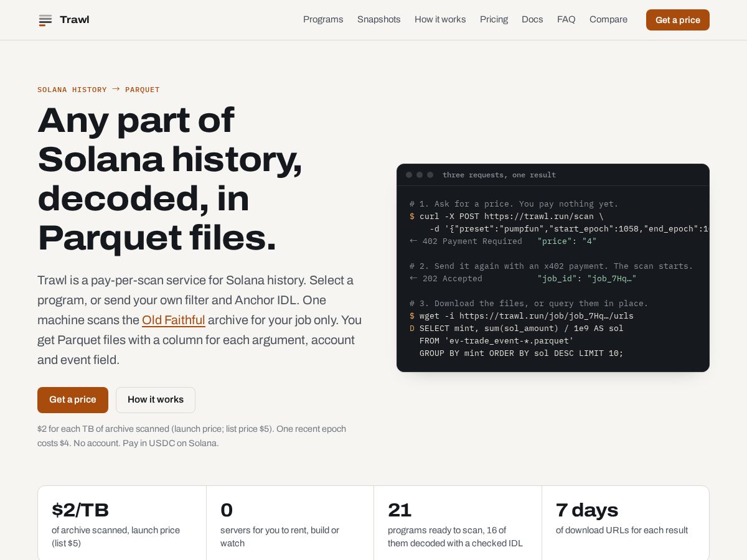The height and width of the screenshot is (560, 747).
Task: Click the wget -i command line
Action: click(522, 316)
